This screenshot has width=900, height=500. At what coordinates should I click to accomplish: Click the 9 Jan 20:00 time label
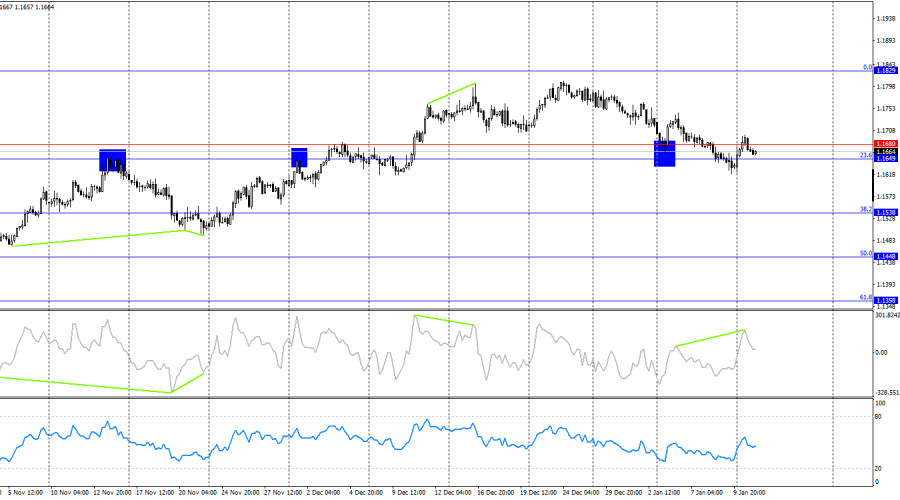[x=750, y=493]
